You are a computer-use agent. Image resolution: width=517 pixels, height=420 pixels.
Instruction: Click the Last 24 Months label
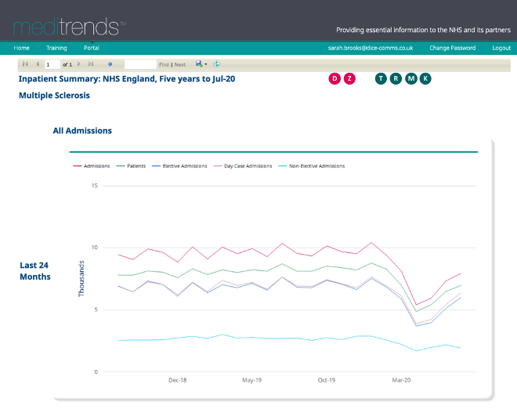(x=35, y=271)
